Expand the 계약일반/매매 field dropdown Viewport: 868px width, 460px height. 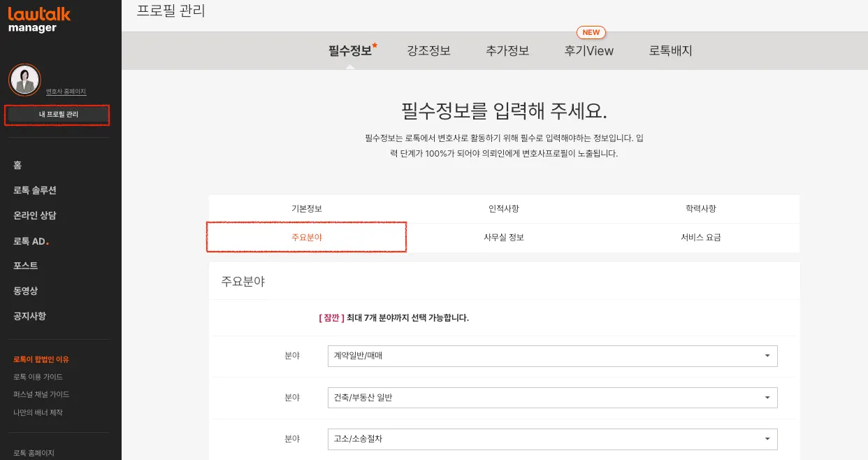[x=552, y=356]
